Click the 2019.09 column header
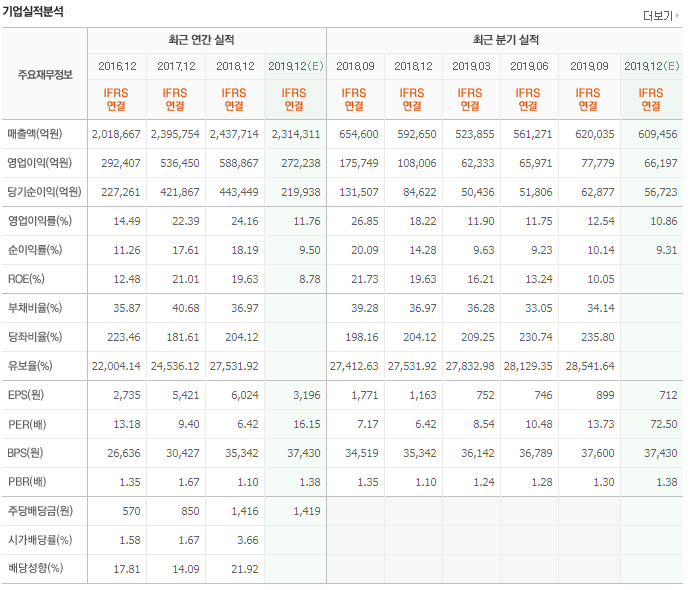This screenshot has height=590, width=694. click(589, 66)
